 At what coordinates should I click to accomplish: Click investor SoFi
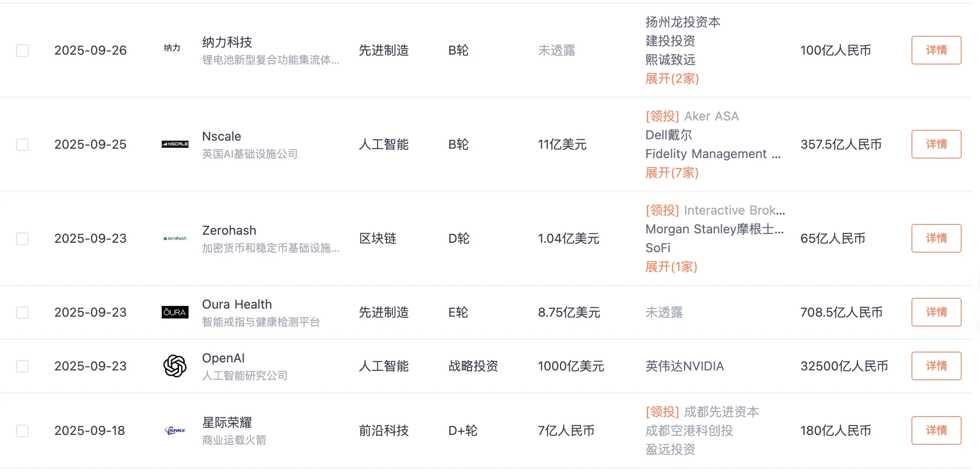[x=658, y=248]
